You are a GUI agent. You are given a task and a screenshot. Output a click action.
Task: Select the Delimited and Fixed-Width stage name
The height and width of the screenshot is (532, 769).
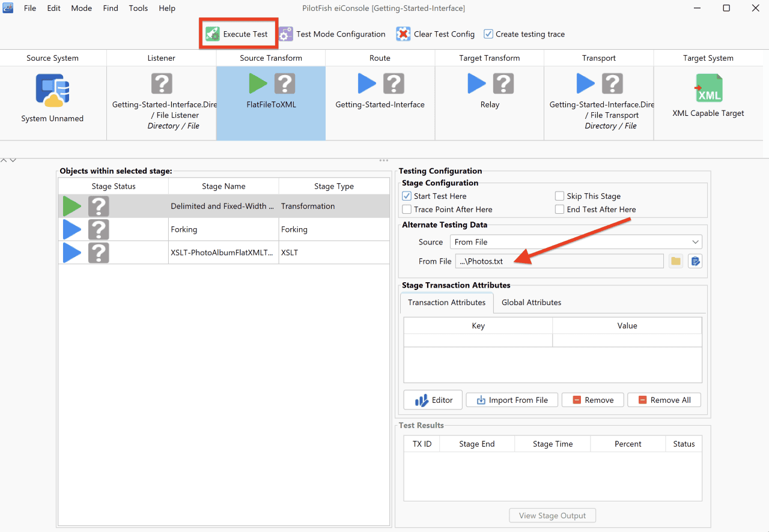pos(223,207)
